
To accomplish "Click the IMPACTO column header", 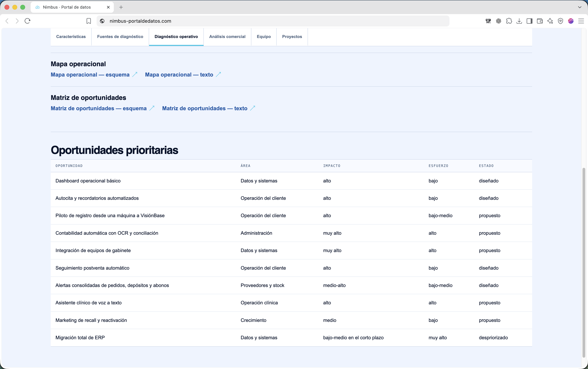I will [x=332, y=166].
